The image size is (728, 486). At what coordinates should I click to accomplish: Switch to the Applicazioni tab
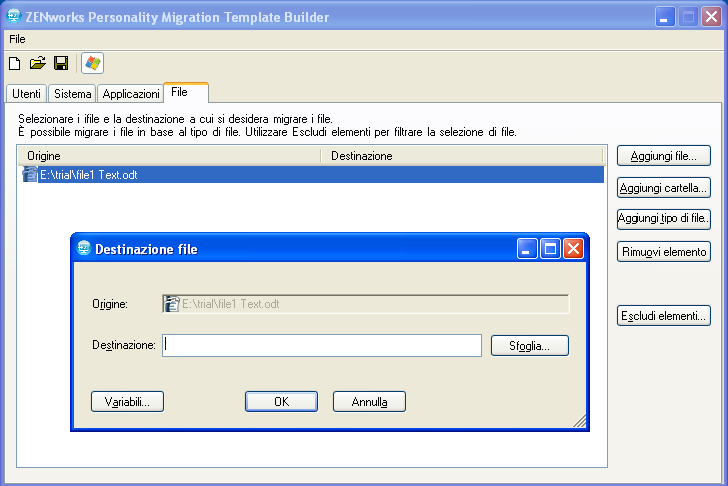pyautogui.click(x=130, y=94)
